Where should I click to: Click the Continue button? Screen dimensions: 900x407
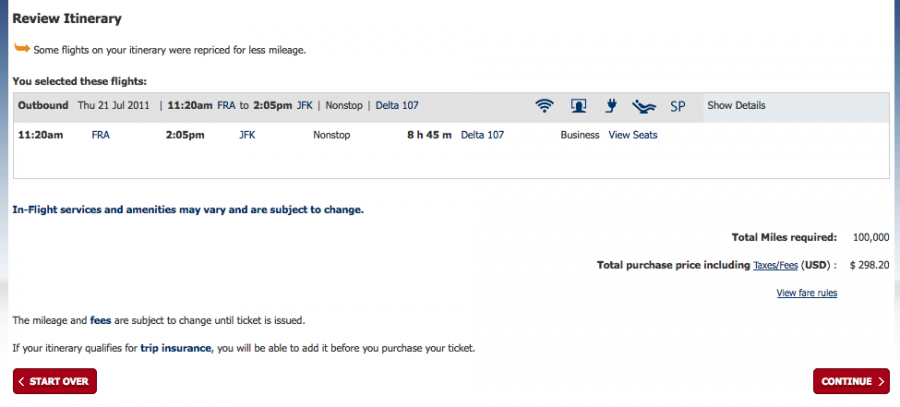[x=851, y=381]
